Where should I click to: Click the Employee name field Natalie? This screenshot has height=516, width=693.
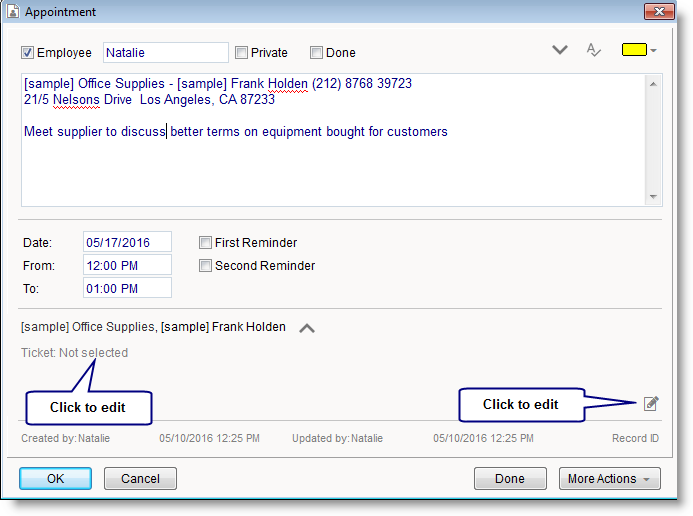(x=166, y=53)
